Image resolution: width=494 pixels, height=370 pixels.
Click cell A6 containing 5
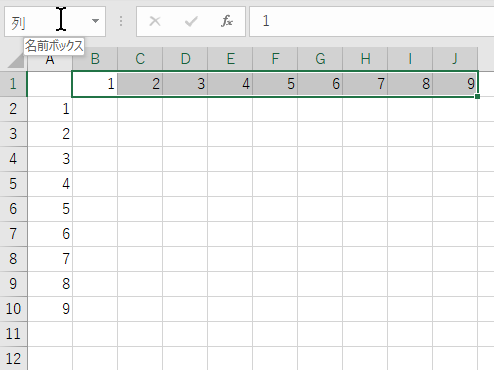point(50,209)
